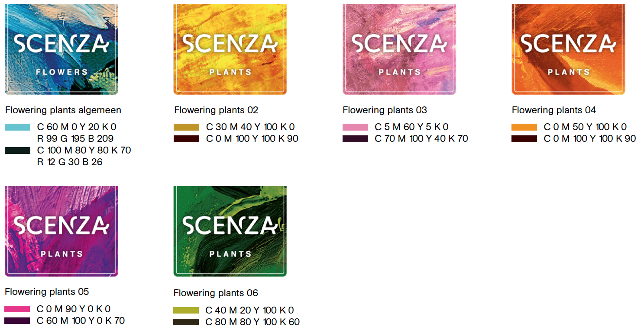Click the "R 99 G 195 B 209" text
Image resolution: width=644 pixels, height=333 pixels.
[x=75, y=139]
